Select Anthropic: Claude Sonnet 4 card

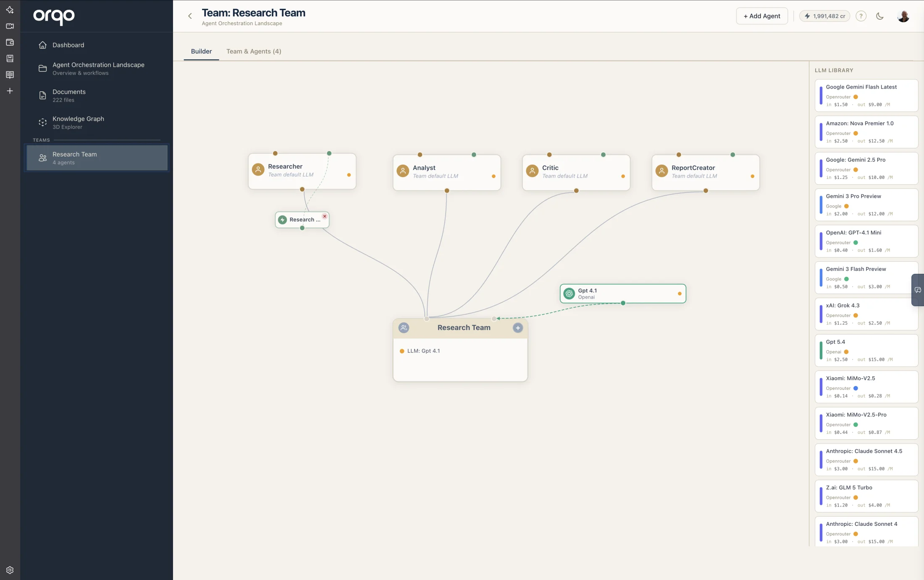tap(866, 532)
